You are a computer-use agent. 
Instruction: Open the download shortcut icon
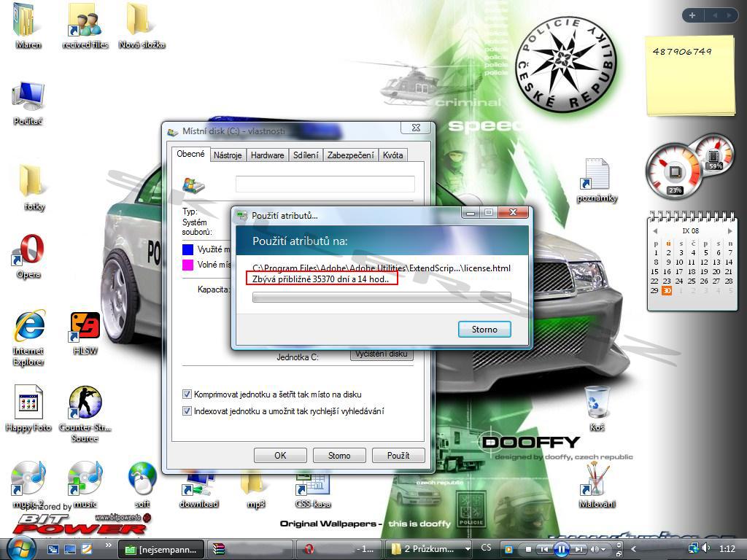(198, 491)
